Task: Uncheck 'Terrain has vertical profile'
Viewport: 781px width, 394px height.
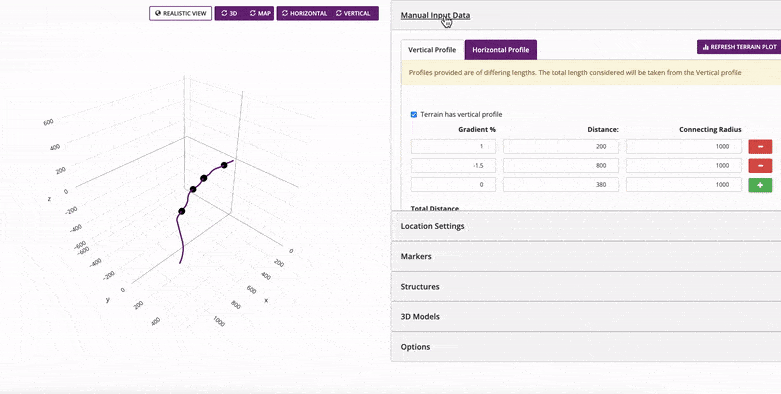Action: pyautogui.click(x=413, y=115)
